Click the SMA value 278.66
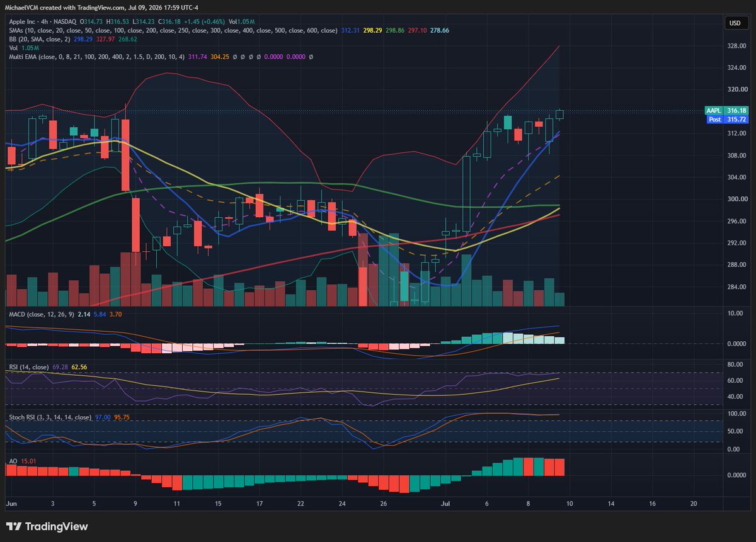Image resolution: width=756 pixels, height=542 pixels. [x=440, y=30]
